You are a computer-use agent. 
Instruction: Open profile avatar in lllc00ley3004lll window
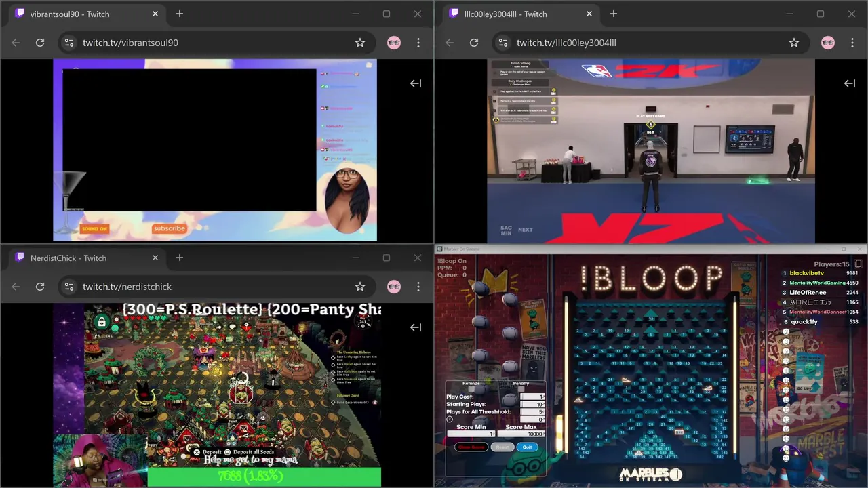pyautogui.click(x=828, y=43)
